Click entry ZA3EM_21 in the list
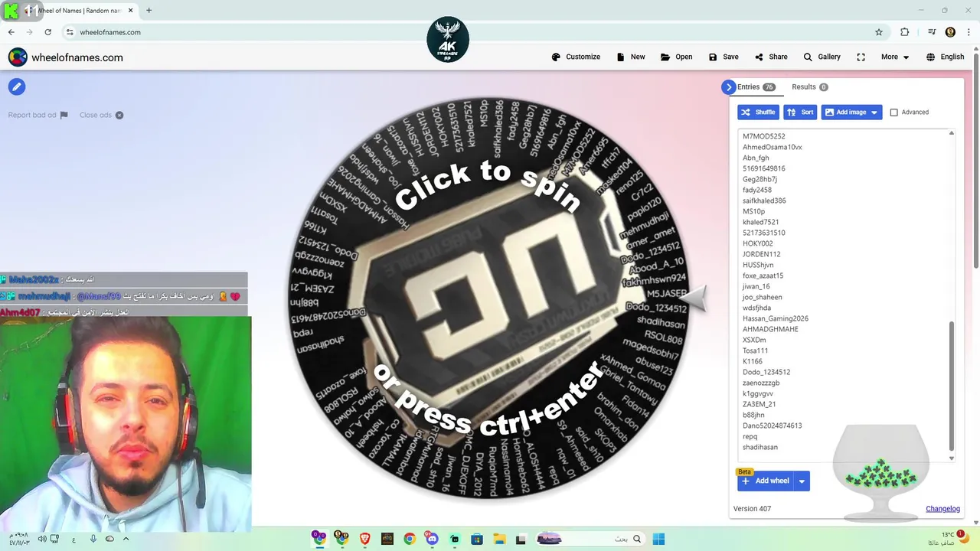980x551 pixels. tap(759, 404)
